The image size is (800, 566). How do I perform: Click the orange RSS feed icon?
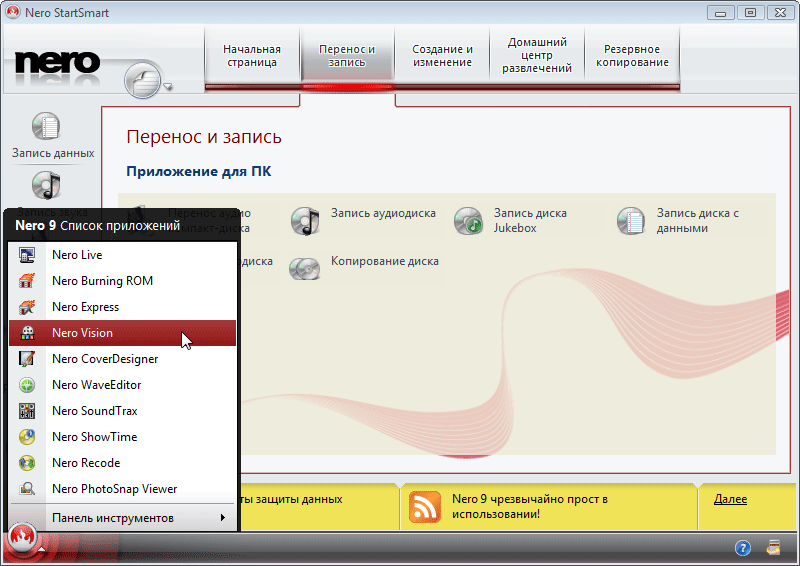(424, 507)
